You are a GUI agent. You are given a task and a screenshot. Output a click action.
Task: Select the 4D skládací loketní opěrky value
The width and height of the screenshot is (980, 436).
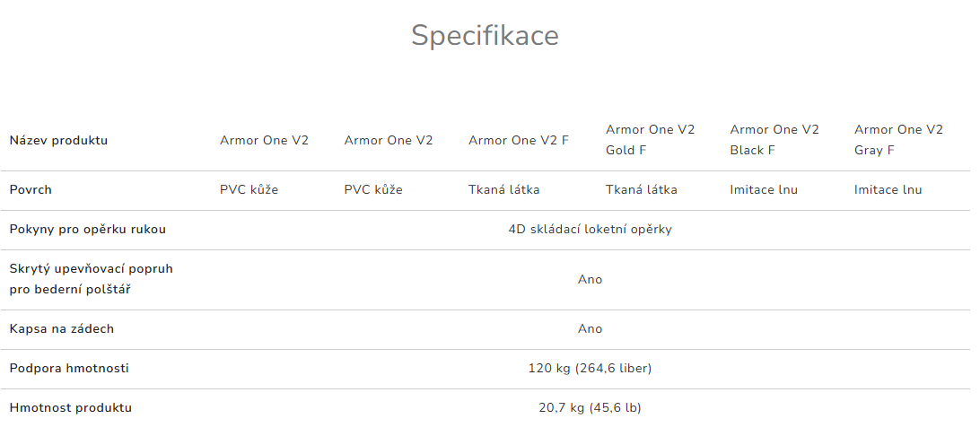(x=590, y=229)
